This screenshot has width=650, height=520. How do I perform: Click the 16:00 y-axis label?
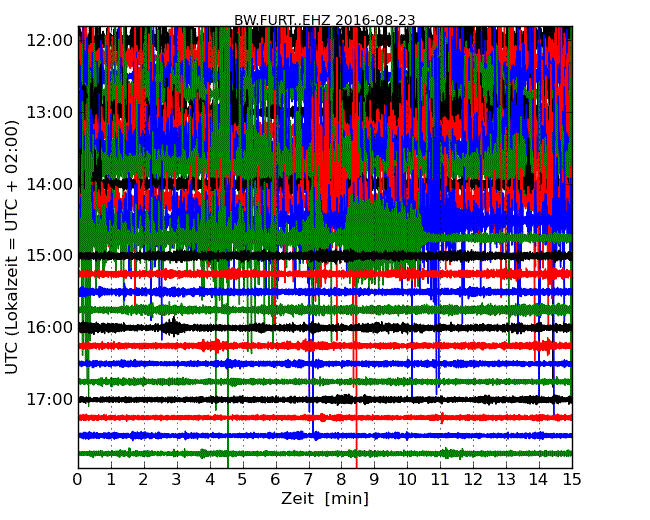50,328
